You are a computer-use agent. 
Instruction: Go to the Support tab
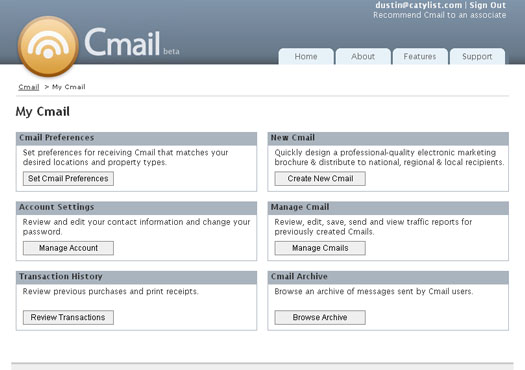pos(477,56)
